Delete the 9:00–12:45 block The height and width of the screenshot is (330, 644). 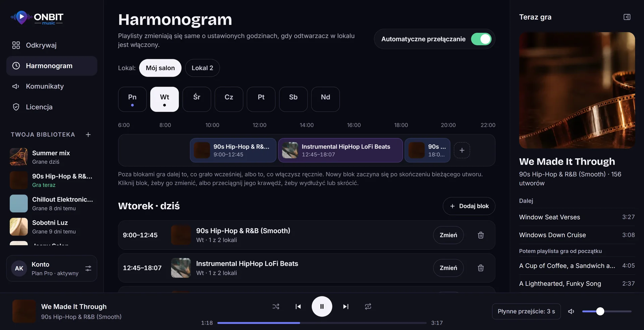(x=481, y=235)
